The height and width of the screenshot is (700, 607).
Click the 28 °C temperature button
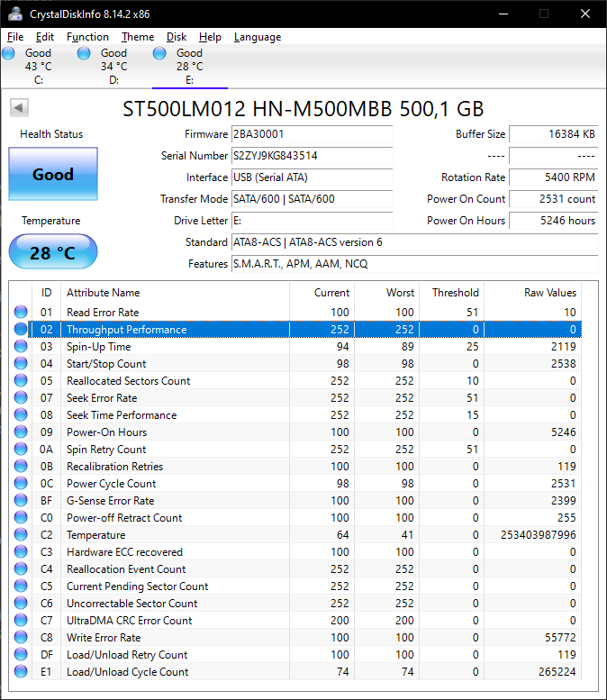coord(53,252)
